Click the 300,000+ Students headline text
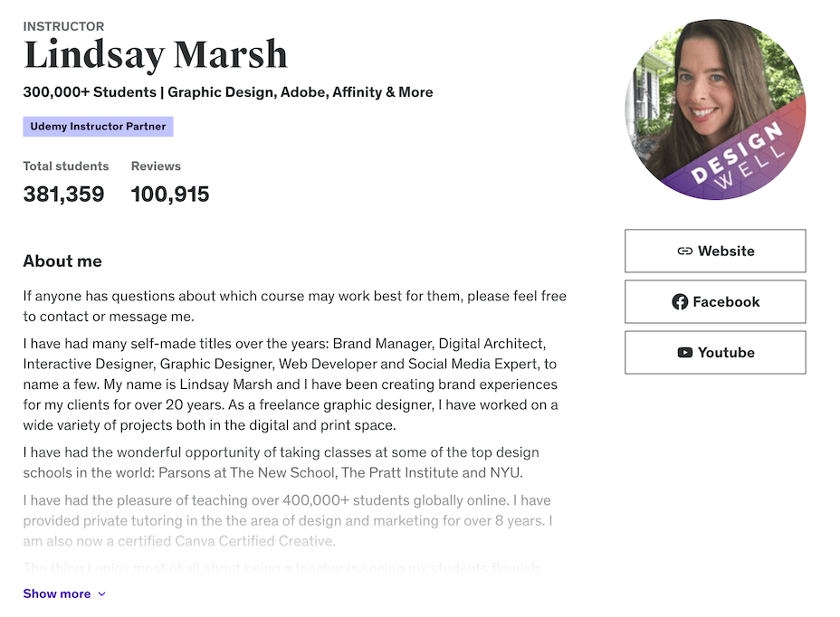The height and width of the screenshot is (617, 840). pos(228,92)
